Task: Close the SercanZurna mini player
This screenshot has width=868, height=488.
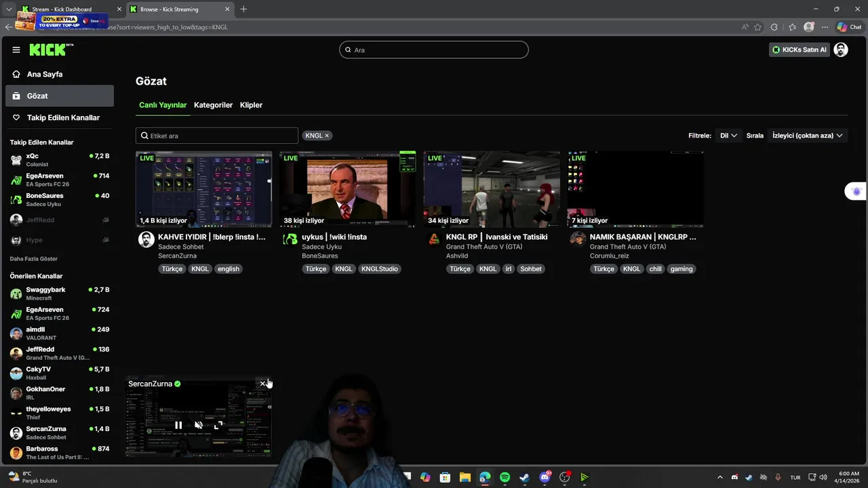Action: 262,384
